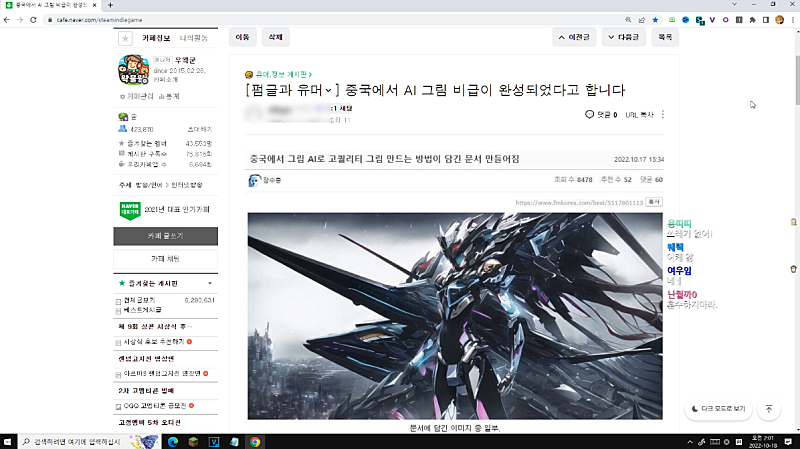Click the taskbar search box

89,442
